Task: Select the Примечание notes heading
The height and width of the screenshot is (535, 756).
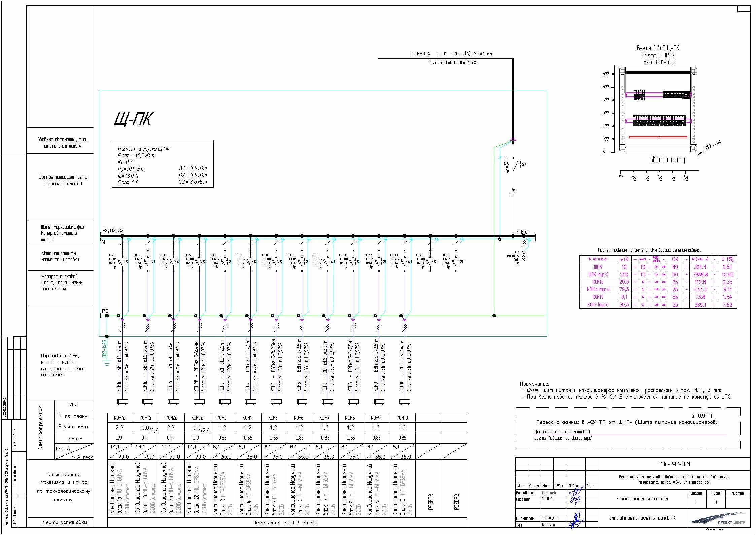Action: 534,384
